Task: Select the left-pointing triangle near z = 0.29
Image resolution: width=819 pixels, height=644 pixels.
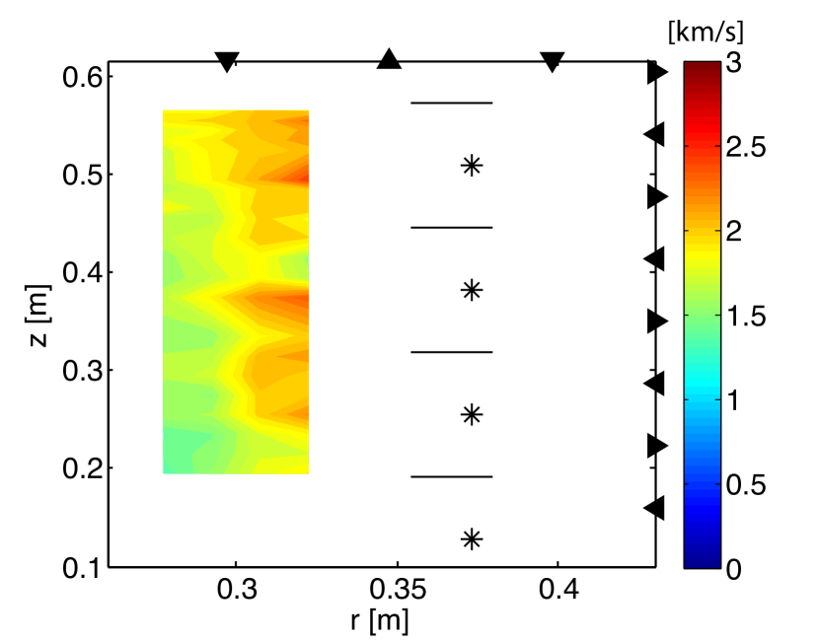Action: point(654,384)
